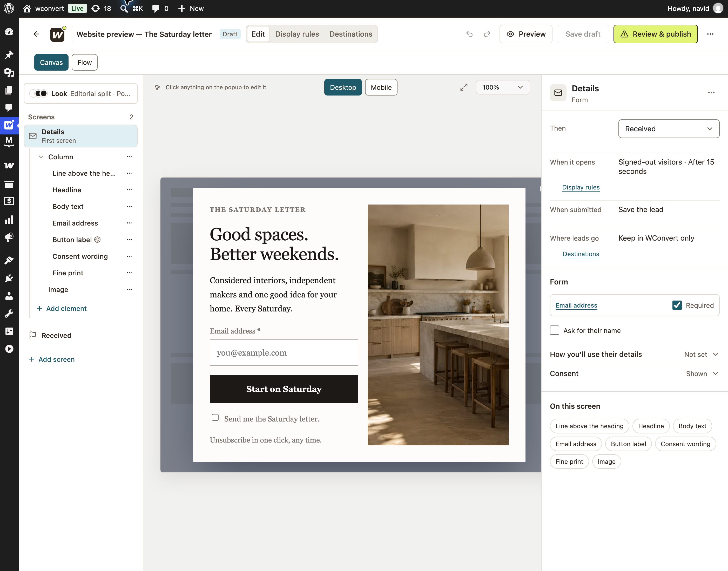Switch to the Destinations tab

tap(351, 34)
